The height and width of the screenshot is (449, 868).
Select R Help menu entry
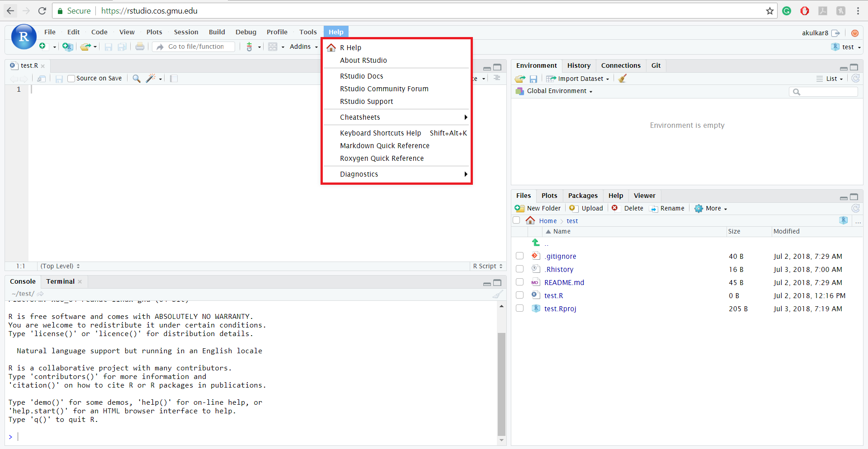click(x=396, y=48)
